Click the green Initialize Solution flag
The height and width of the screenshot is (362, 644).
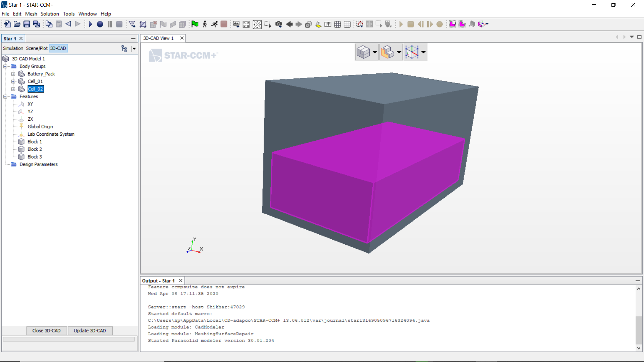click(195, 24)
